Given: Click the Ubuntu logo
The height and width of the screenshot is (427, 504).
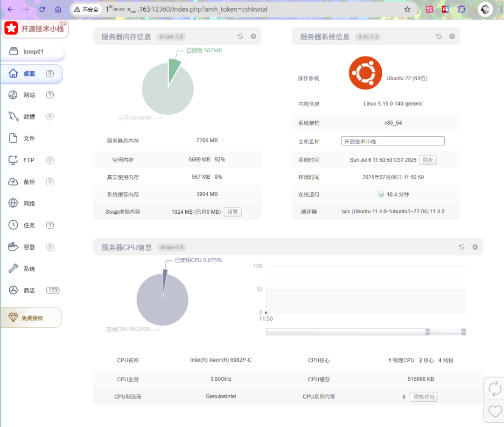Looking at the screenshot, I should point(365,73).
